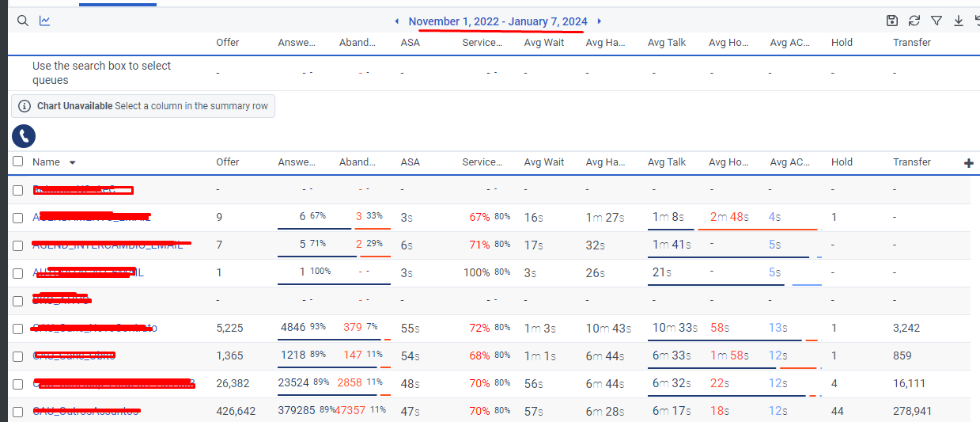Toggle the line chart view icon

click(x=45, y=21)
